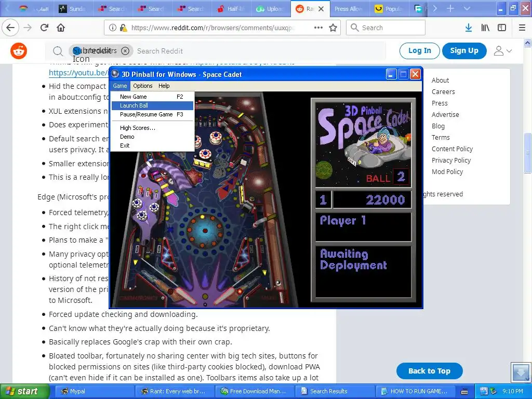Select Launch Ball menu item

point(152,105)
